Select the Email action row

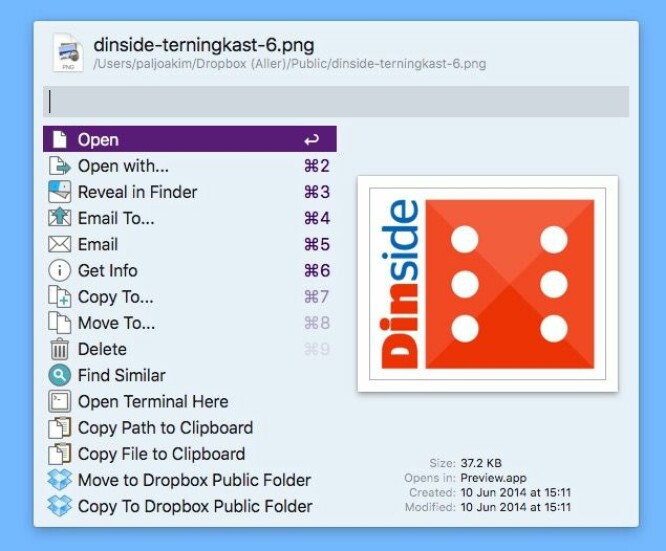pos(190,244)
